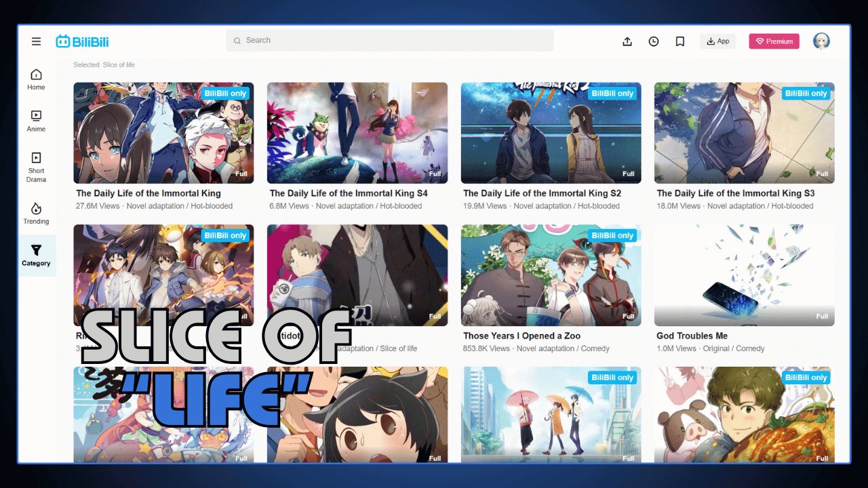
Task: Go to Home in sidebar
Action: tap(36, 79)
